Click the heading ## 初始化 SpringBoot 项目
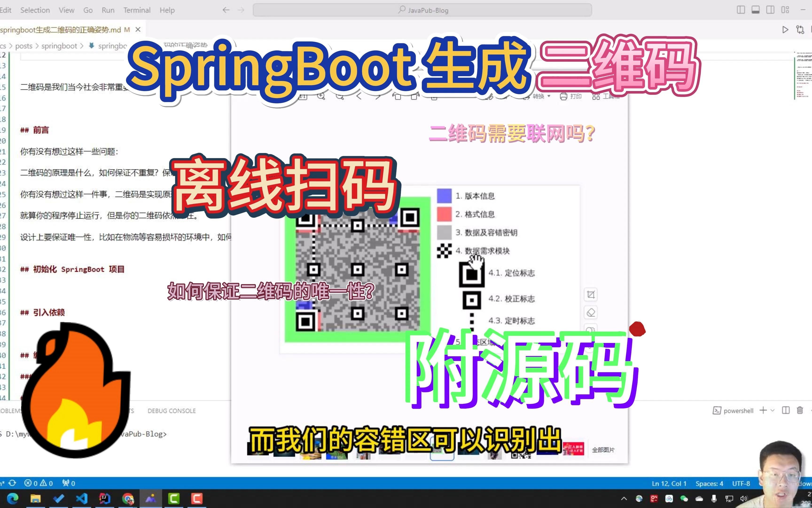Viewport: 812px width, 508px height. click(x=72, y=269)
